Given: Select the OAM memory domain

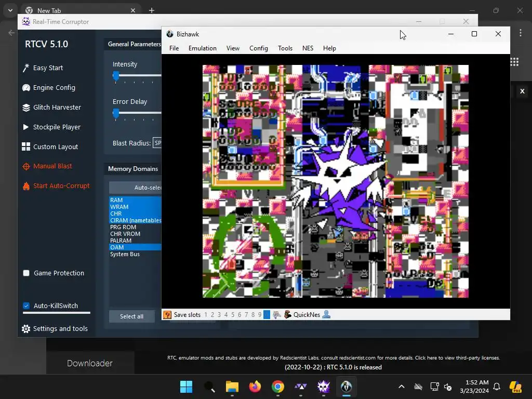Looking at the screenshot, I should (135, 247).
